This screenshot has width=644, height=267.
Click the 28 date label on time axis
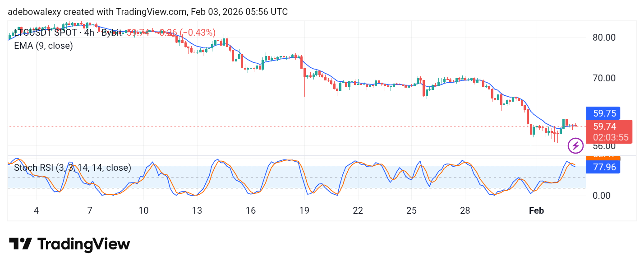point(465,211)
